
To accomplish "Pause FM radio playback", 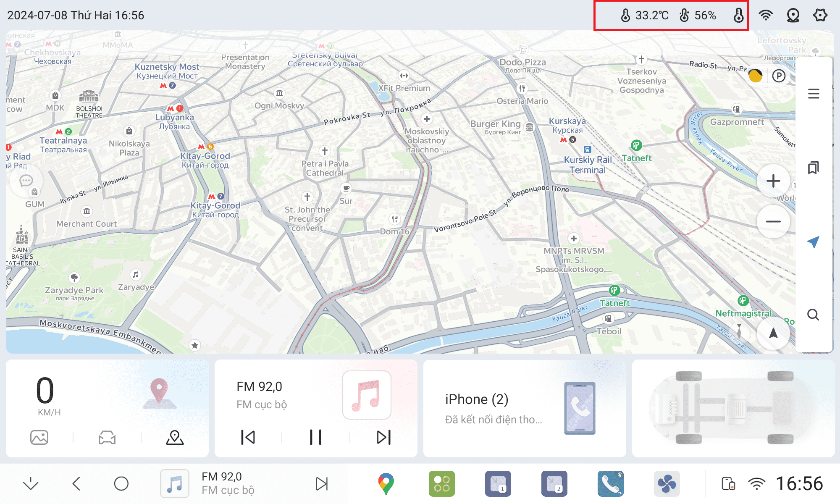I will click(x=315, y=437).
